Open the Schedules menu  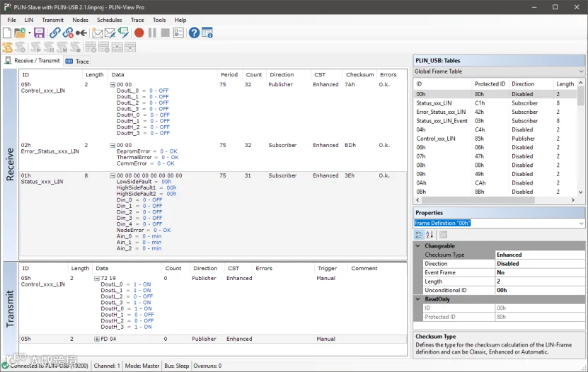coord(109,20)
